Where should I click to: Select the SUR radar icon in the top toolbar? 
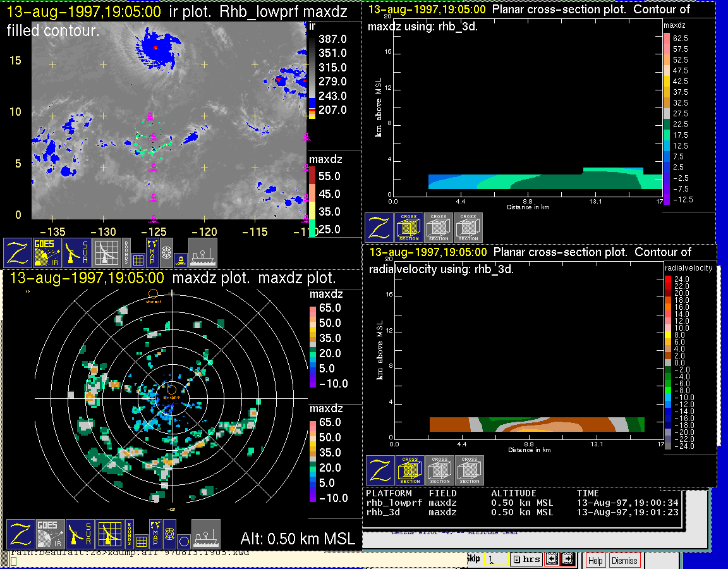click(x=77, y=252)
